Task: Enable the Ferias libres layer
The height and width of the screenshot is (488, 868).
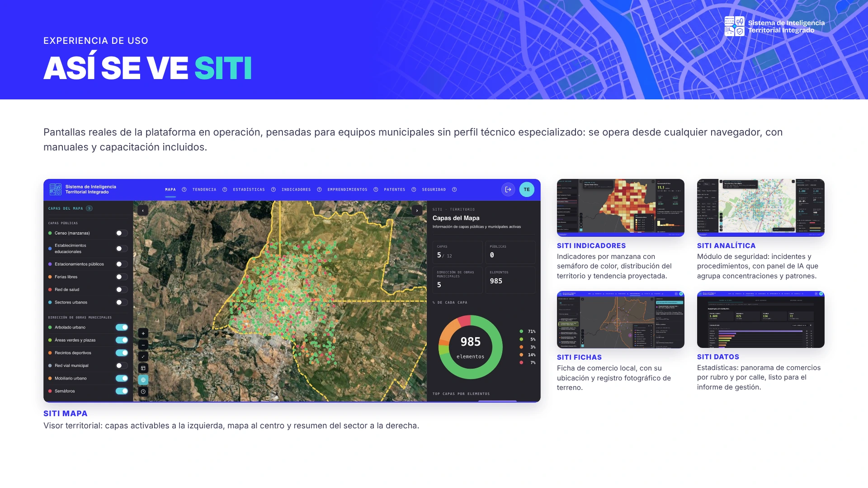Action: pyautogui.click(x=122, y=277)
